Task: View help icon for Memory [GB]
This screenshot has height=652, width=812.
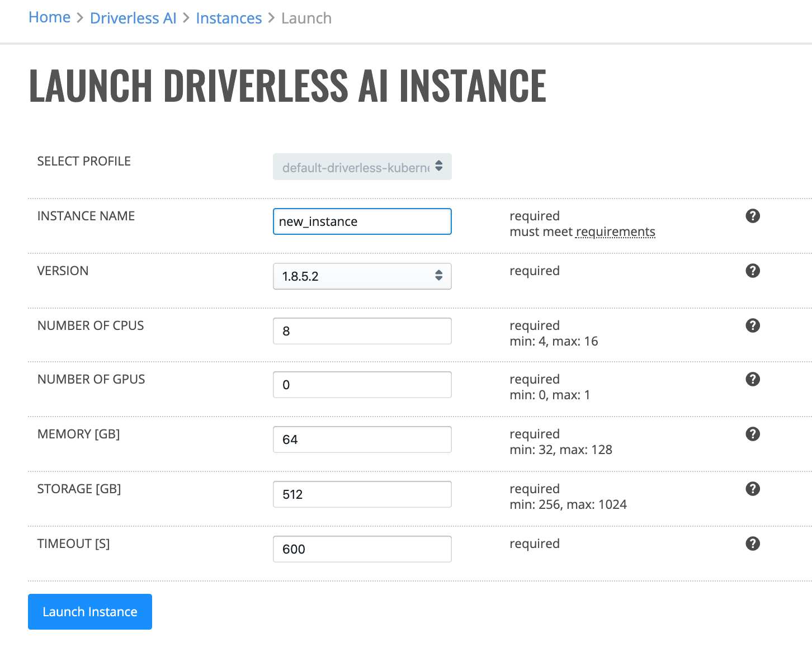Action: click(x=753, y=434)
